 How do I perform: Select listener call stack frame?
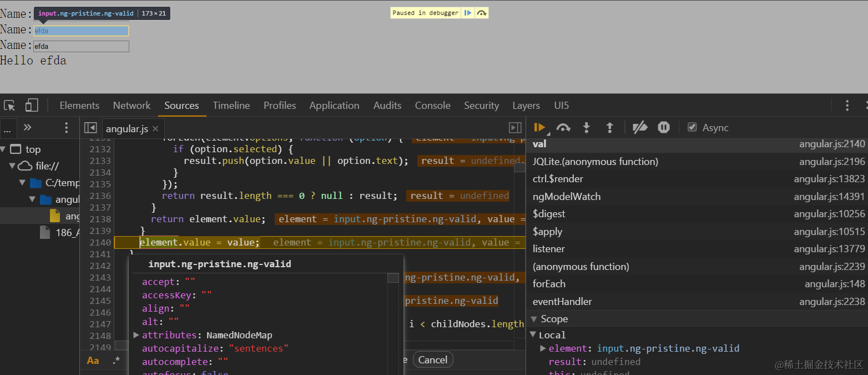697,249
